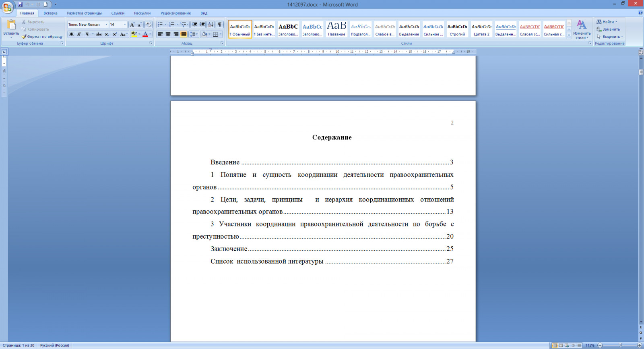The height and width of the screenshot is (349, 644).
Task: Open the font size dropdown
Action: pos(125,25)
